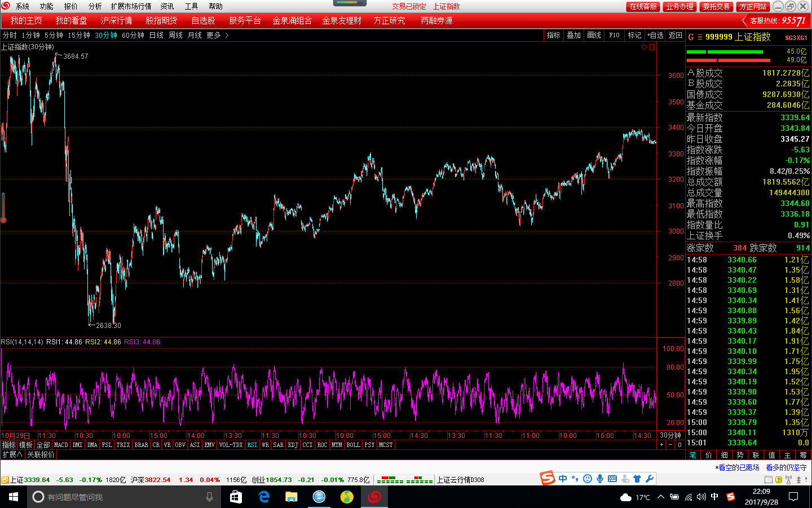Open 30分钟 period selector at chart corner
This screenshot has width=812, height=508.
670,435
